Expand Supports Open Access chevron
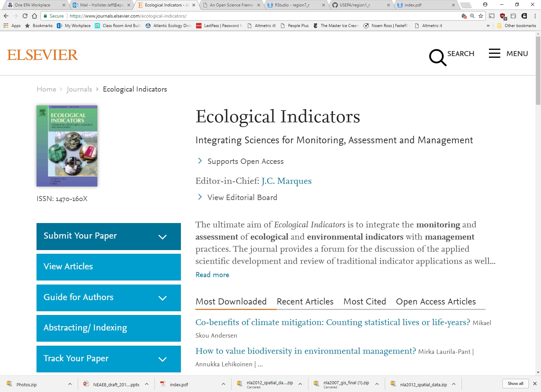This screenshot has width=541, height=392. click(200, 161)
